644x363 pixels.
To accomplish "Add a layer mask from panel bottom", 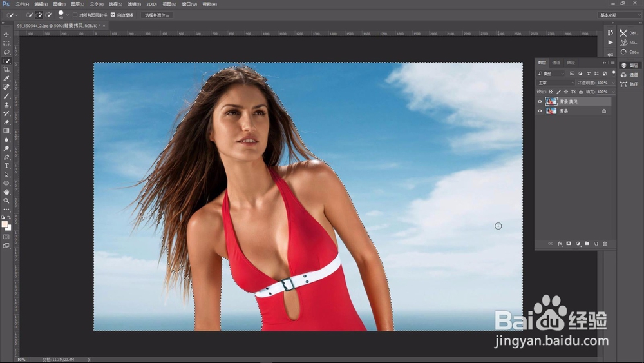I will tap(569, 244).
